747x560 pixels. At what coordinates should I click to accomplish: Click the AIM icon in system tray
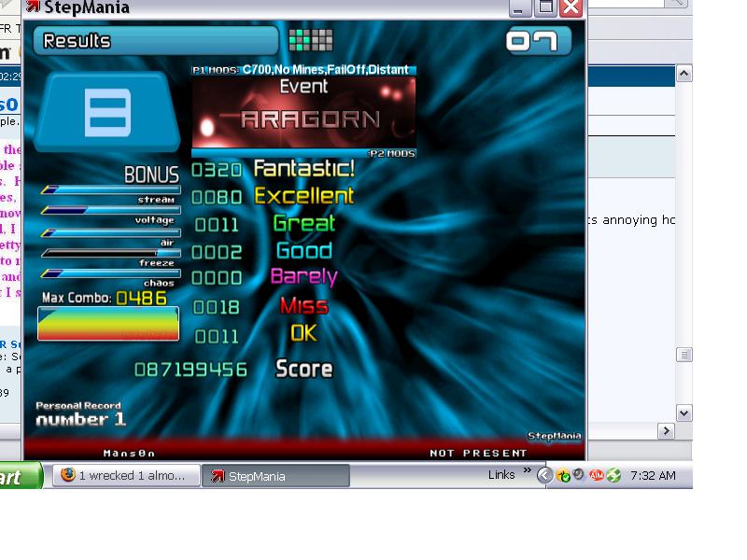point(597,475)
